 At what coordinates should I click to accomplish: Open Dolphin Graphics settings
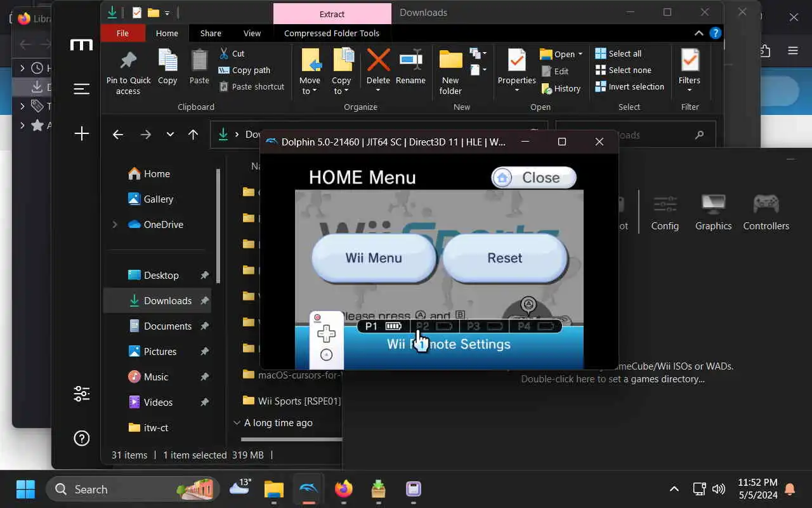[713, 213]
